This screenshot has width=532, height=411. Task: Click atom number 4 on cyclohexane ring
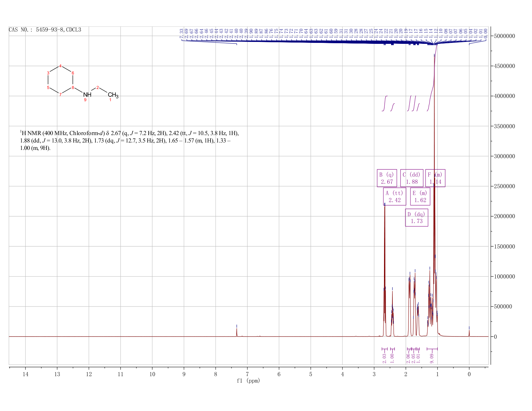60,66
